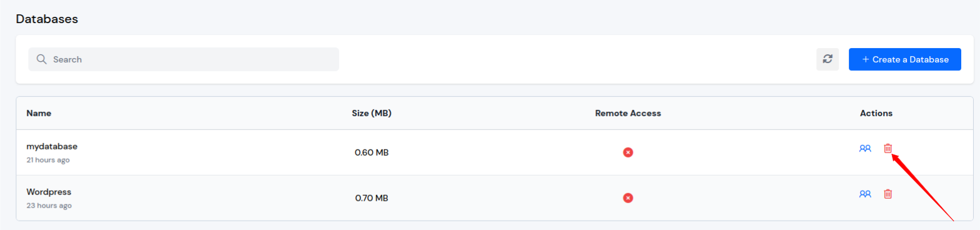The height and width of the screenshot is (230, 980).
Task: Click the 21 hours ago timestamp
Action: 48,160
